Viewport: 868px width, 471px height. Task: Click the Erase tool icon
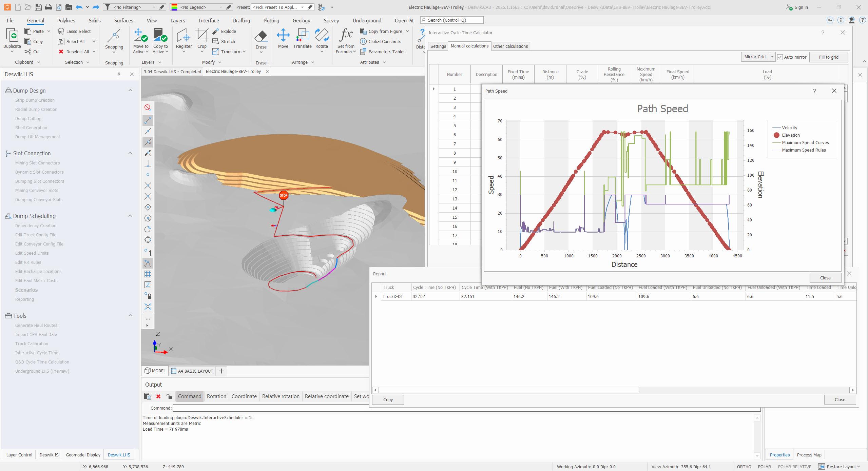pyautogui.click(x=261, y=36)
